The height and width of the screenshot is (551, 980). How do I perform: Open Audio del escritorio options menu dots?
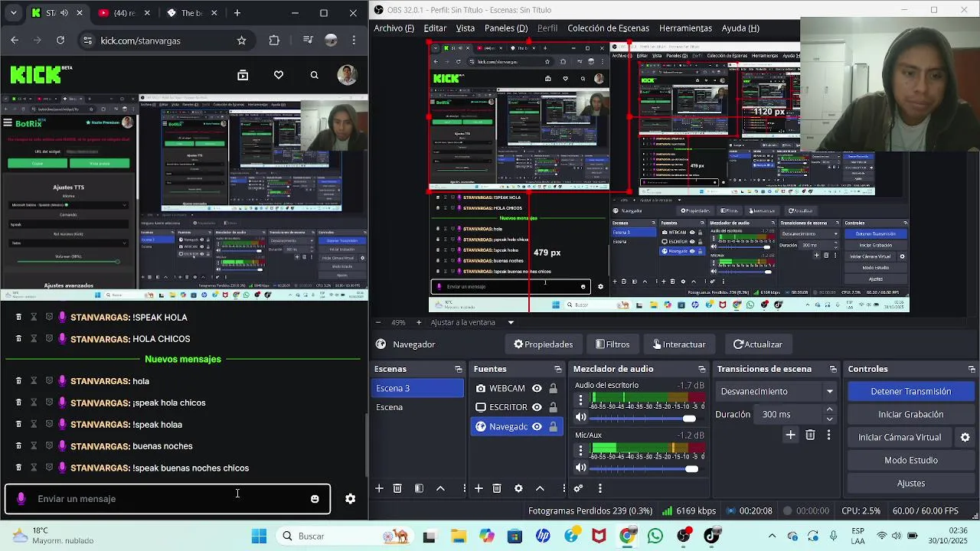point(580,399)
